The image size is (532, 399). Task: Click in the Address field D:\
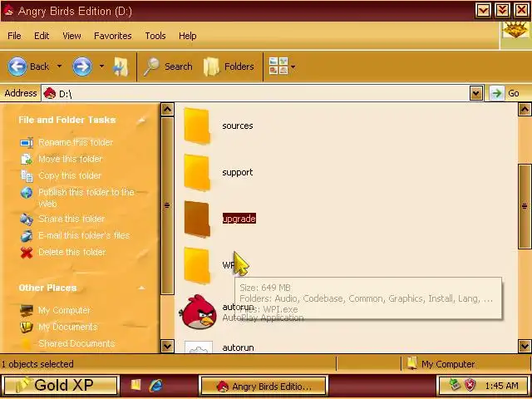(255, 93)
